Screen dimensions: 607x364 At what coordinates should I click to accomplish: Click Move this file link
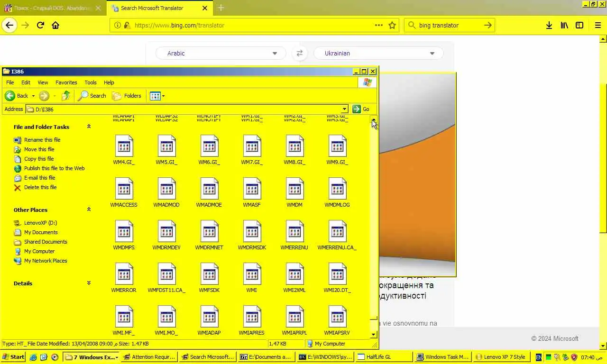click(39, 149)
